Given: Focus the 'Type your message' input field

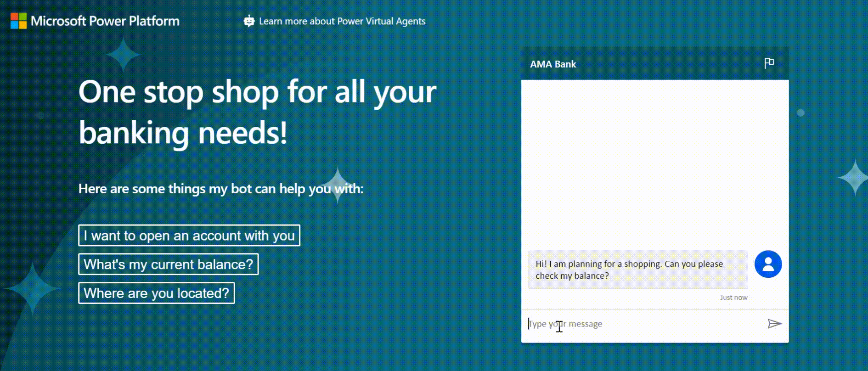Looking at the screenshot, I should 643,324.
